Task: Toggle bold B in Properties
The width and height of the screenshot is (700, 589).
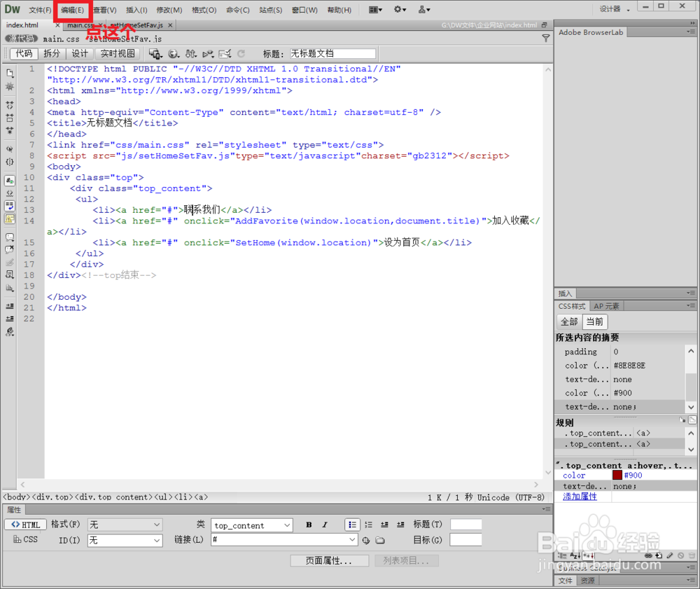Action: (309, 525)
